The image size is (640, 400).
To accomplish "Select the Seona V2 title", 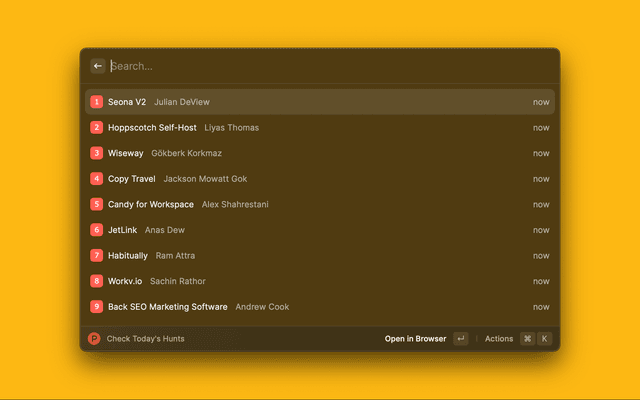I will 127,102.
